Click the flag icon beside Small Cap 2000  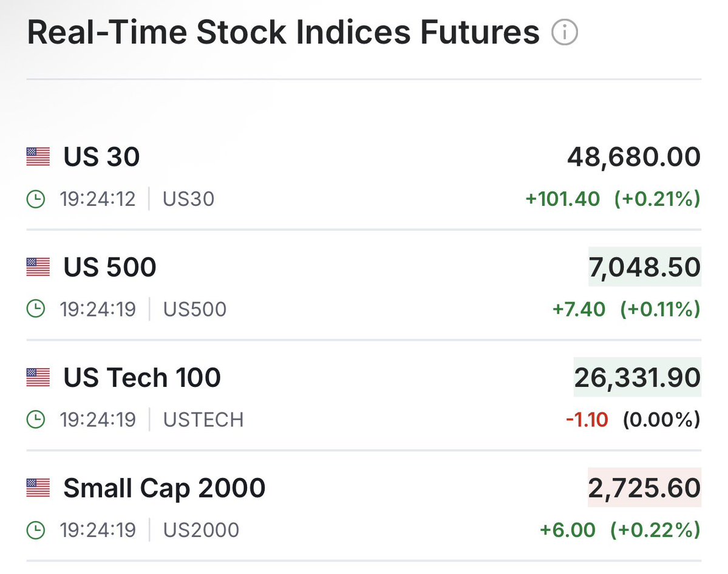coord(38,488)
